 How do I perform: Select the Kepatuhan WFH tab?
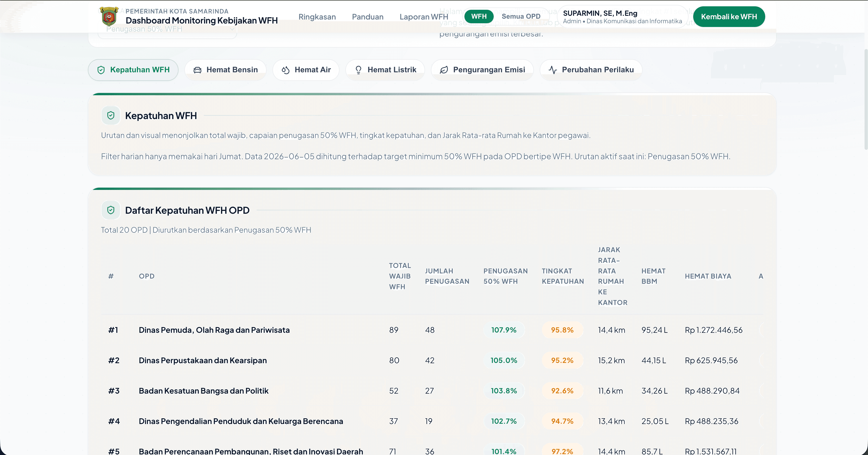click(x=133, y=70)
